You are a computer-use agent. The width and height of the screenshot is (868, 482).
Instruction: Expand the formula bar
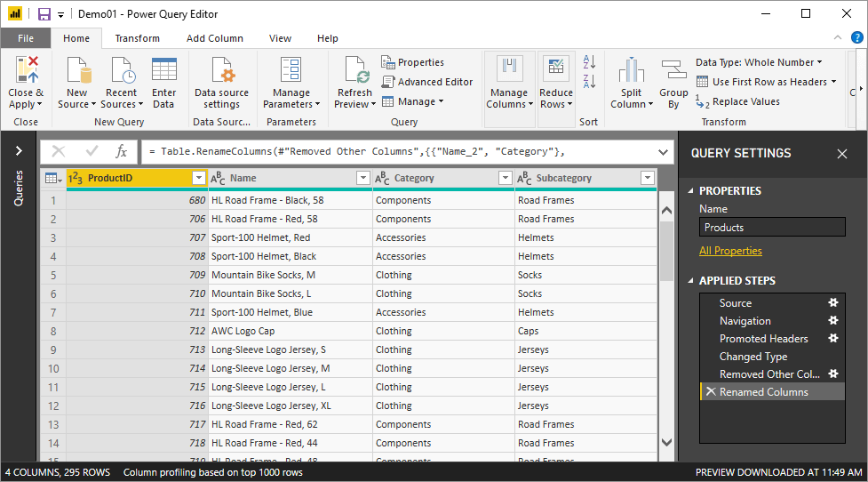[663, 152]
